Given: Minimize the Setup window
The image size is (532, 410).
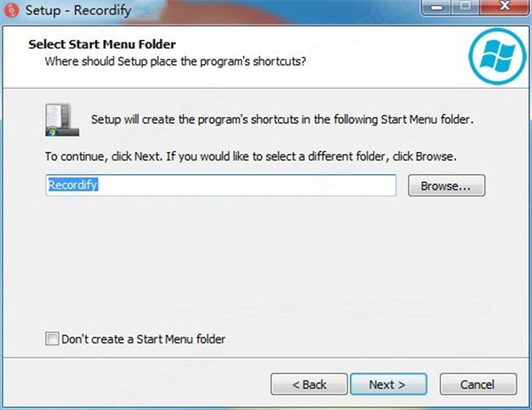Looking at the screenshot, I should coord(436,7).
